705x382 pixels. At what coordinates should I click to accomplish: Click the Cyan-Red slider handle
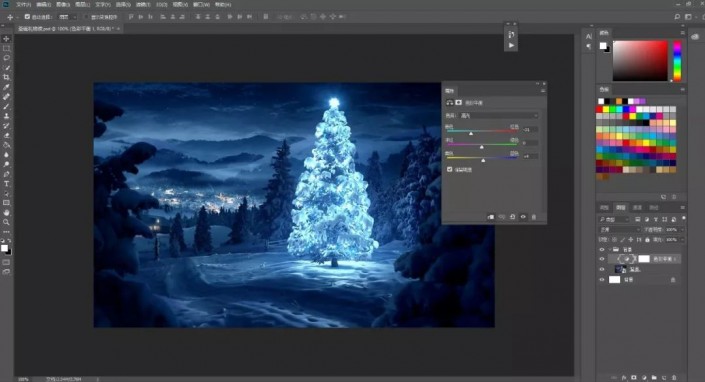pyautogui.click(x=471, y=134)
